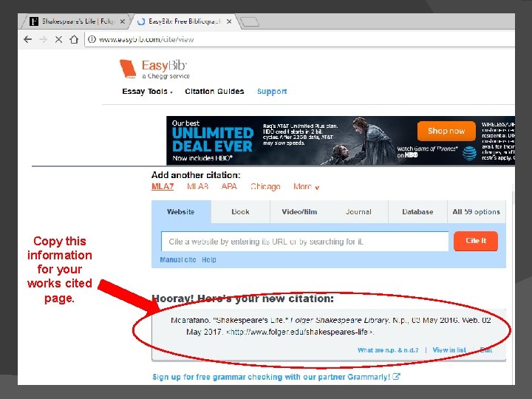The image size is (532, 399).
Task: Close the EasyBib tab
Action: (229, 21)
